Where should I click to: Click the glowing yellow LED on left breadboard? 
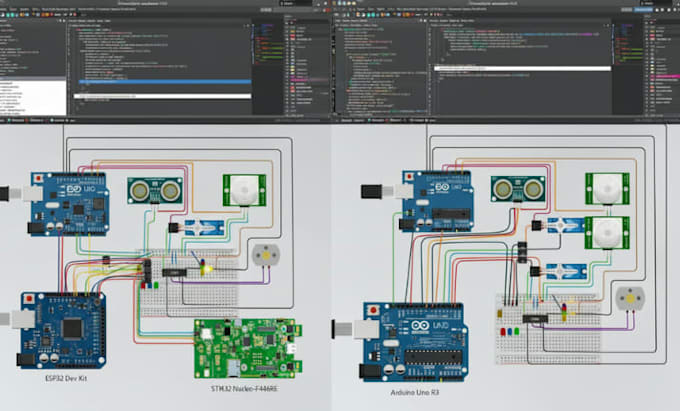coord(207,269)
